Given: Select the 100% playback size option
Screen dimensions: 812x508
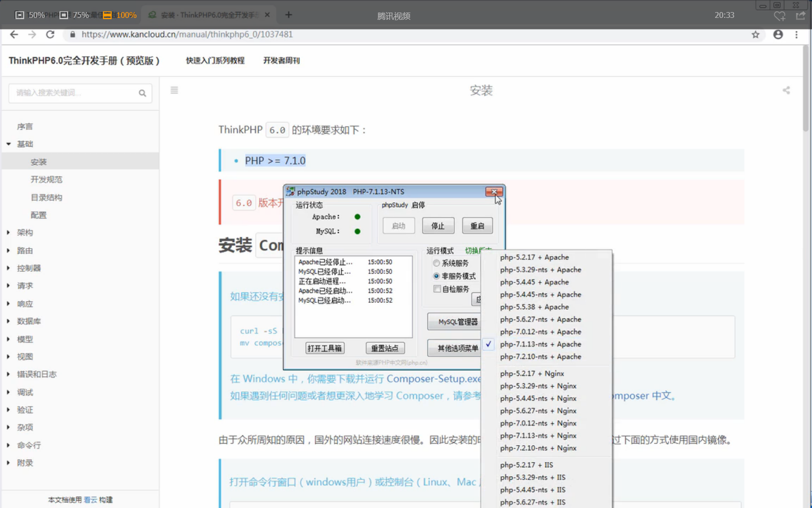Looking at the screenshot, I should 120,15.
